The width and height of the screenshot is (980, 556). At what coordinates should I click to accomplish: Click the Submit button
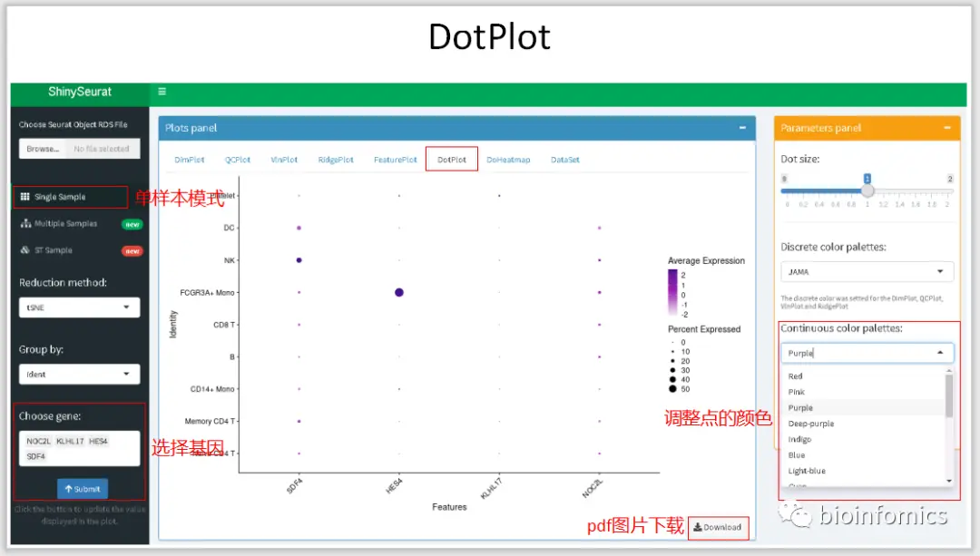(83, 489)
